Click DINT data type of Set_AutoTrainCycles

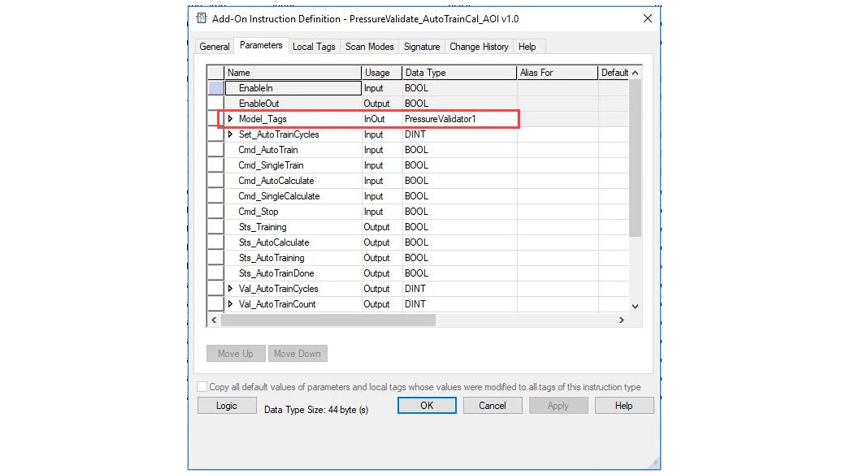(x=460, y=134)
